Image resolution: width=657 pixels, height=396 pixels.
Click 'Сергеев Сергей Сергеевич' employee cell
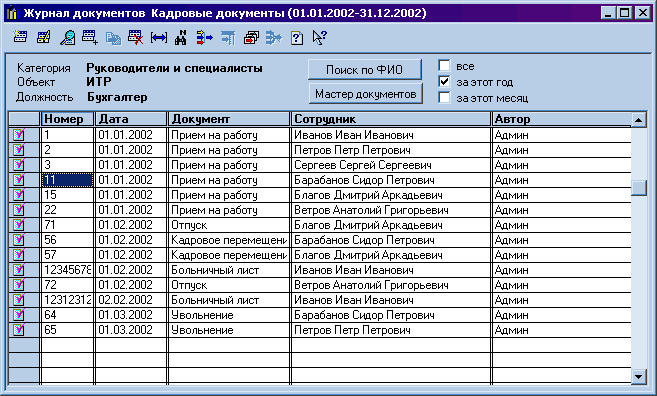click(x=391, y=165)
